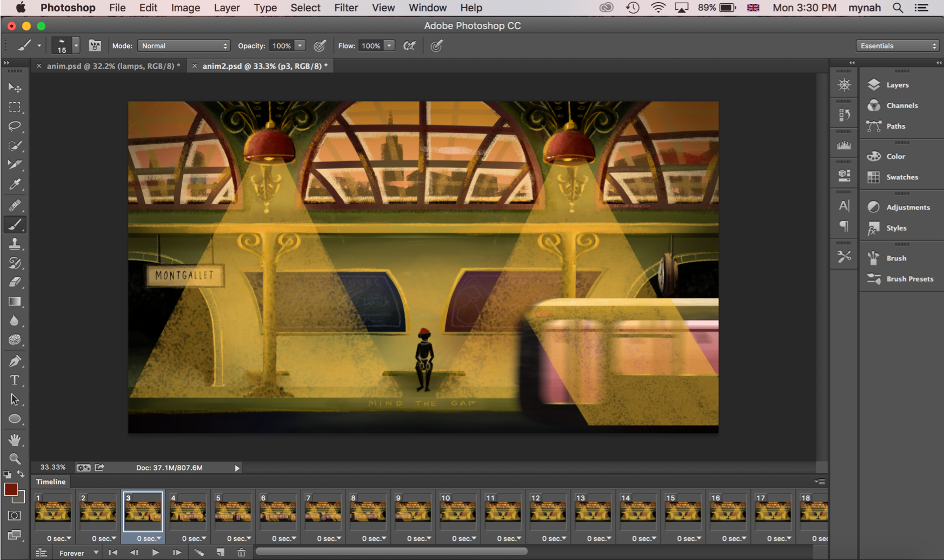Image resolution: width=944 pixels, height=560 pixels.
Task: Toggle Quick Mask mode
Action: point(15,516)
